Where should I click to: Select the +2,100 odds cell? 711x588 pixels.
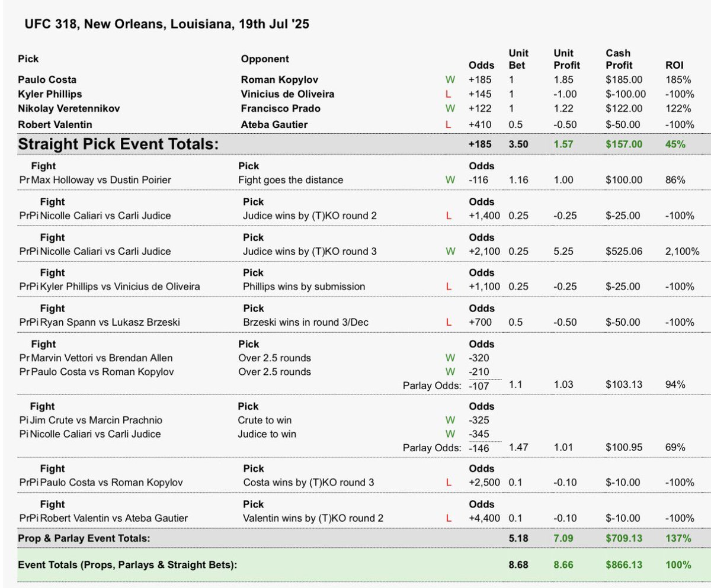484,251
